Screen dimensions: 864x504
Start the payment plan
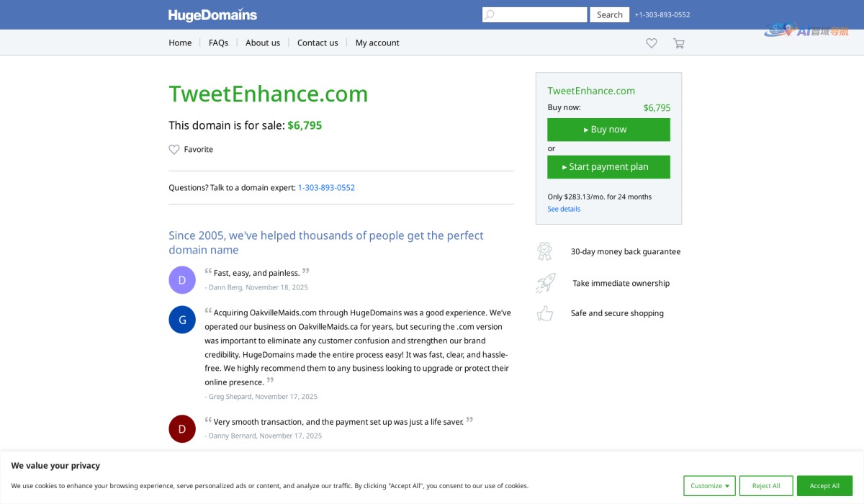(x=608, y=167)
